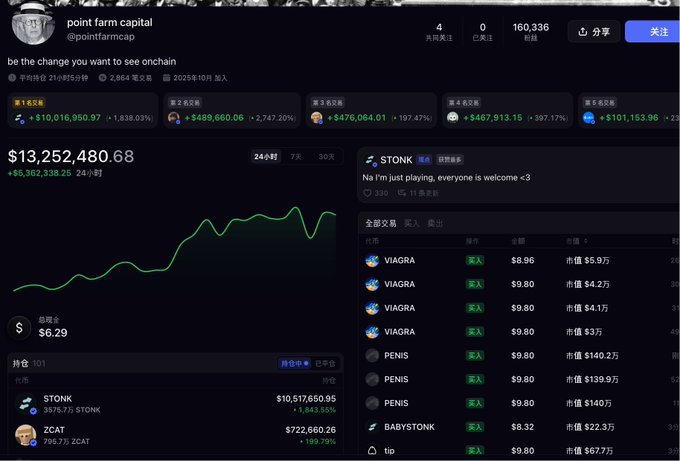The width and height of the screenshot is (680, 461).
Task: Click the STONK icon in the 第1名交易 card
Action: tap(20, 118)
